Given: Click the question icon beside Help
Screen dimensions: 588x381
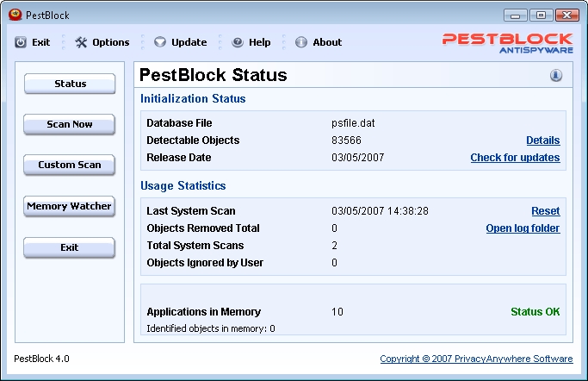Looking at the screenshot, I should click(238, 42).
